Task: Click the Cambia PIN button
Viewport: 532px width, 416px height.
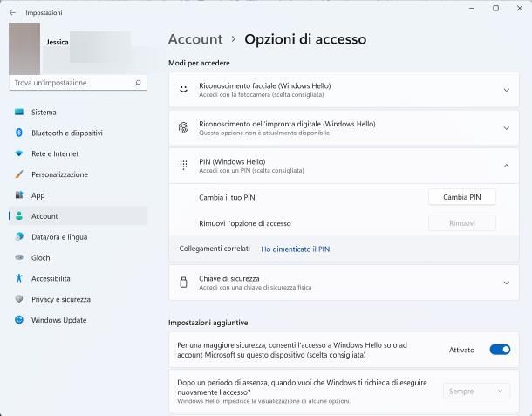Action: point(461,197)
